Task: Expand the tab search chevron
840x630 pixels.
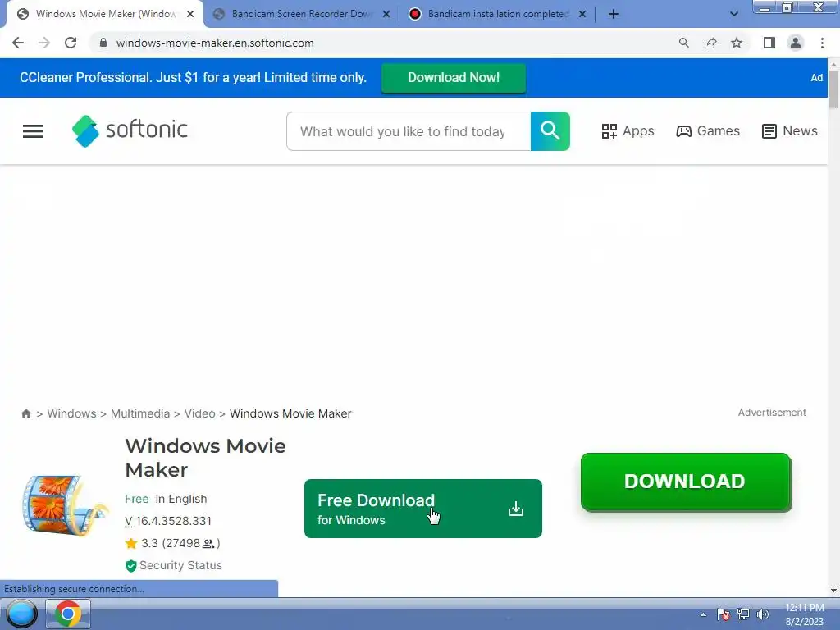Action: (734, 14)
